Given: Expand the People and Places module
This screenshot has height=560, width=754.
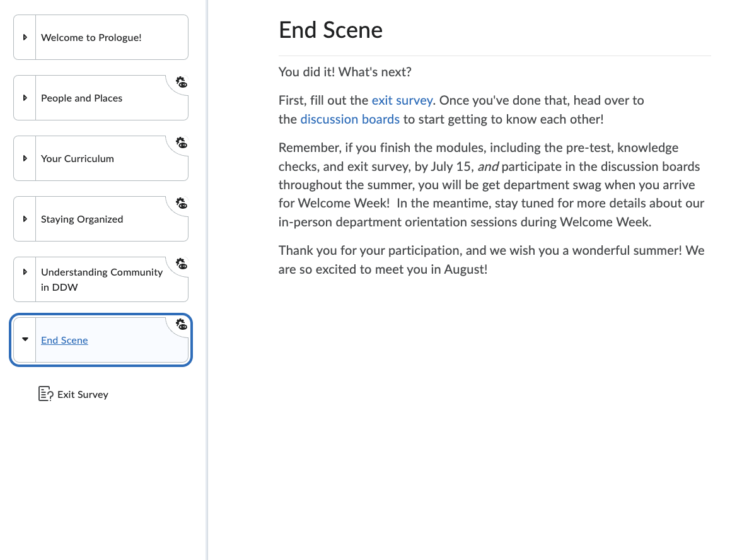Looking at the screenshot, I should (25, 98).
